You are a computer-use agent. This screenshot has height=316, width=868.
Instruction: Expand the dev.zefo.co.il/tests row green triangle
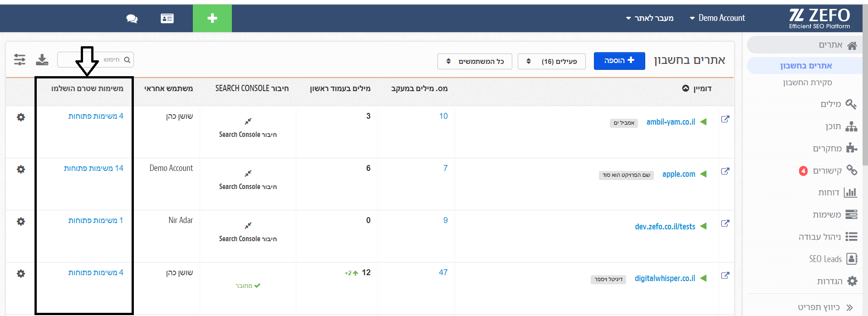[703, 226]
